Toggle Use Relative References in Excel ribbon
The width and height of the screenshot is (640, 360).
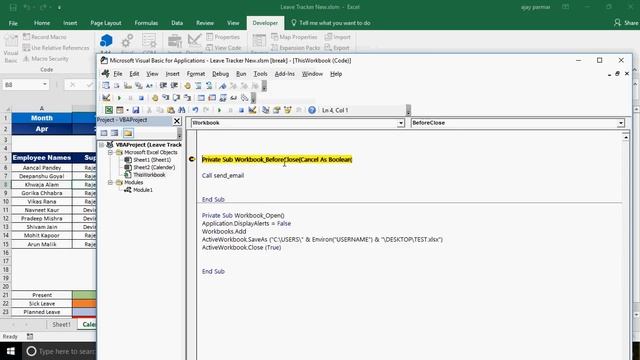[56, 48]
